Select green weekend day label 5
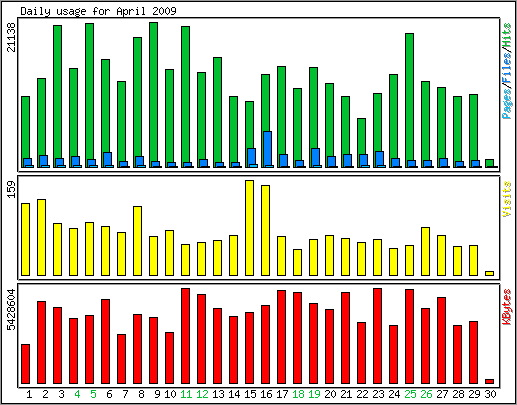Image resolution: width=517 pixels, height=405 pixels. (x=93, y=394)
